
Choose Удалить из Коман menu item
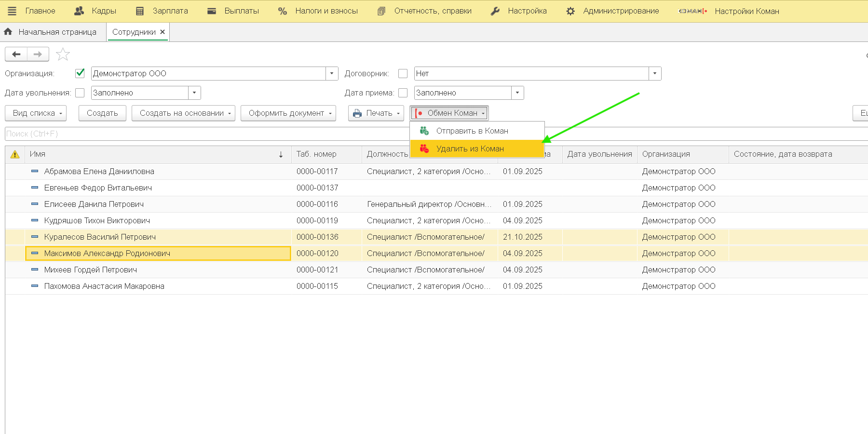[x=470, y=149]
